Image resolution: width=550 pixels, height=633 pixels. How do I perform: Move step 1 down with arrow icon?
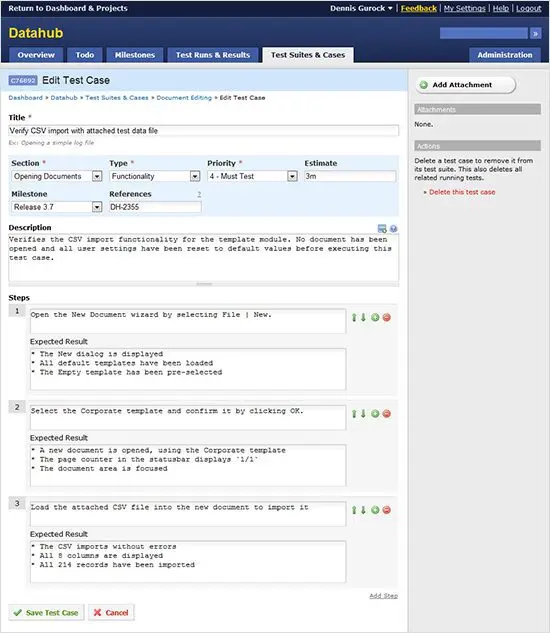(363, 317)
